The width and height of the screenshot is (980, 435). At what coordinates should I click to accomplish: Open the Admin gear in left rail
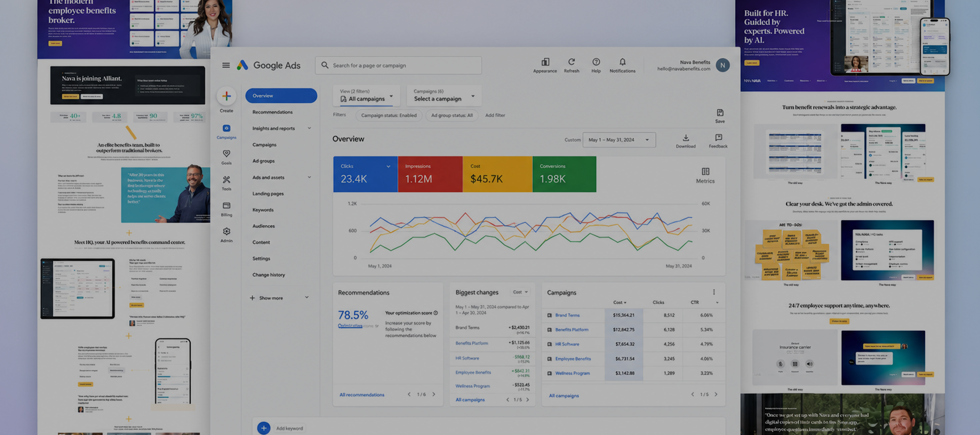(x=226, y=231)
